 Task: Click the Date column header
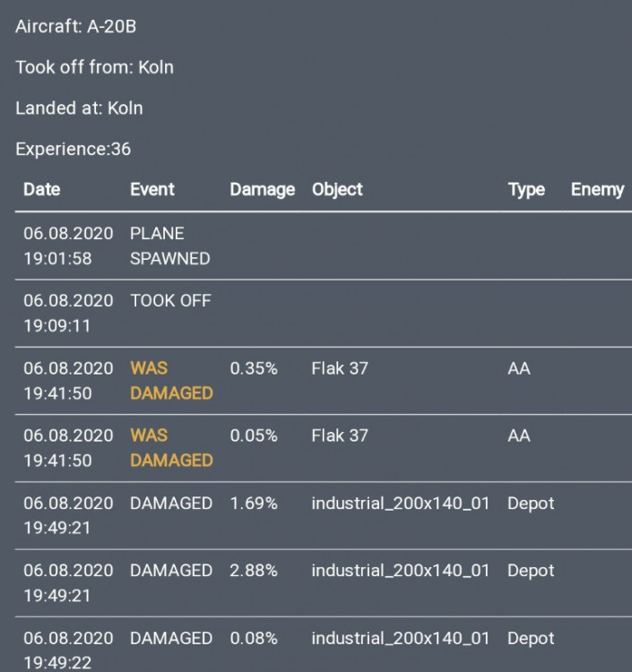[x=42, y=190]
